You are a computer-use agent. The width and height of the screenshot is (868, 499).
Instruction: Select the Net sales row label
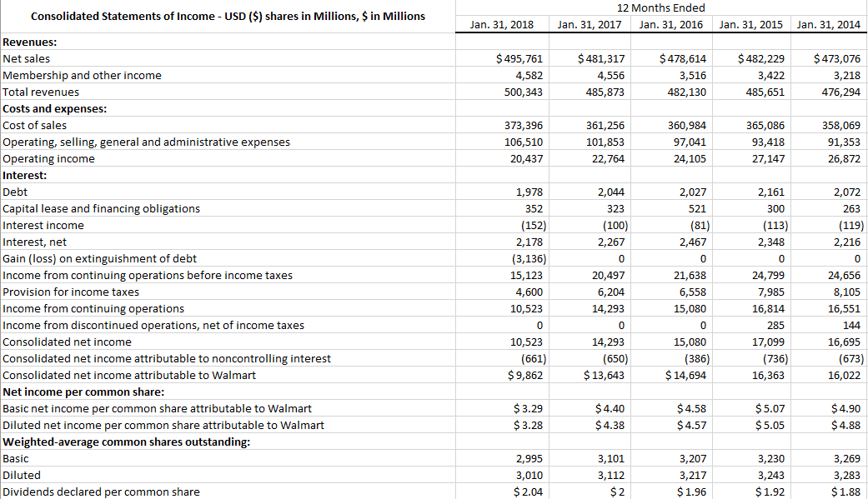point(25,58)
